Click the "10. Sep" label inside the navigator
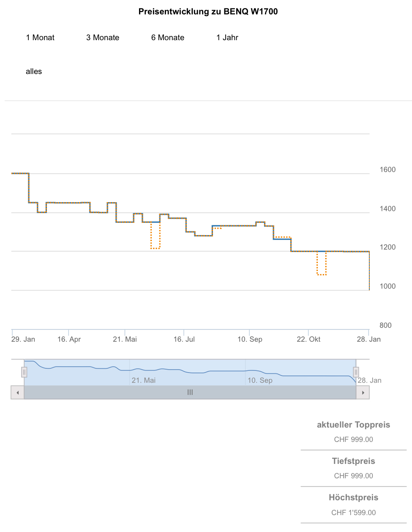The width and height of the screenshot is (412, 532). [x=260, y=380]
